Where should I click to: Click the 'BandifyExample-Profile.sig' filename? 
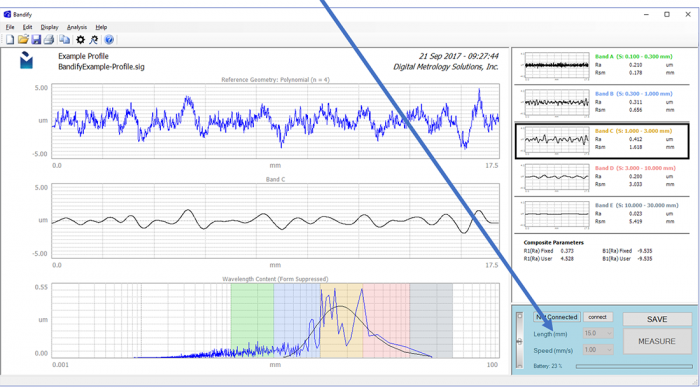[101, 67]
